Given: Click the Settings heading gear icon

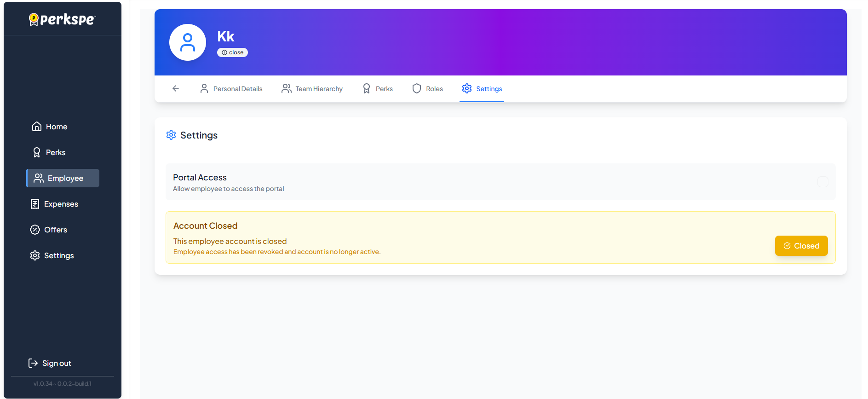Looking at the screenshot, I should [171, 135].
